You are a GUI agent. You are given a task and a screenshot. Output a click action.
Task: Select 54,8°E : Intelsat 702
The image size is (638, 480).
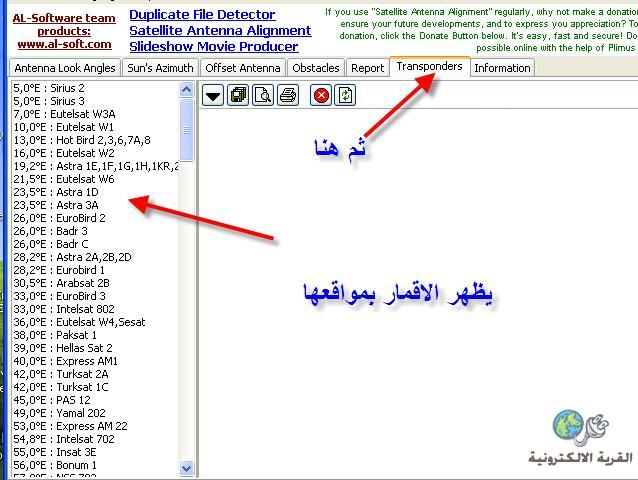(64, 439)
